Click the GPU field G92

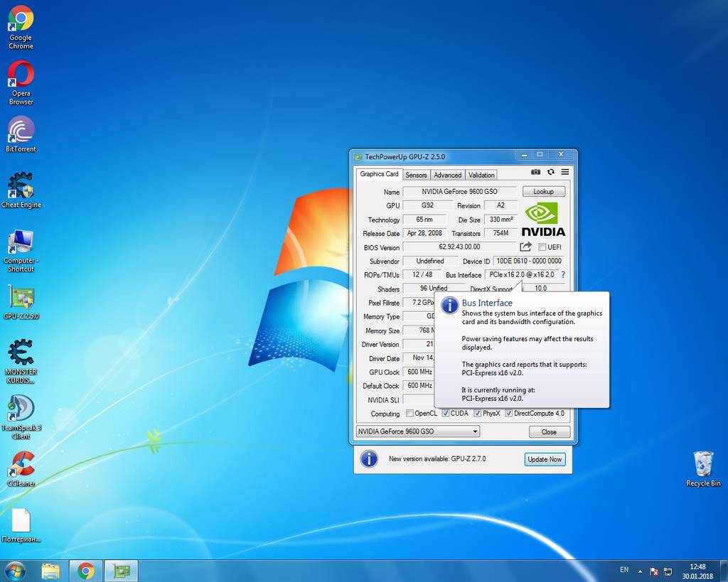427,205
